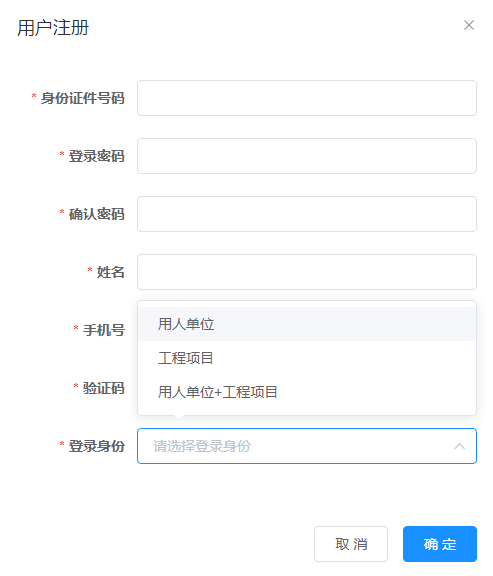Click the 登录身份 field label

(97, 446)
